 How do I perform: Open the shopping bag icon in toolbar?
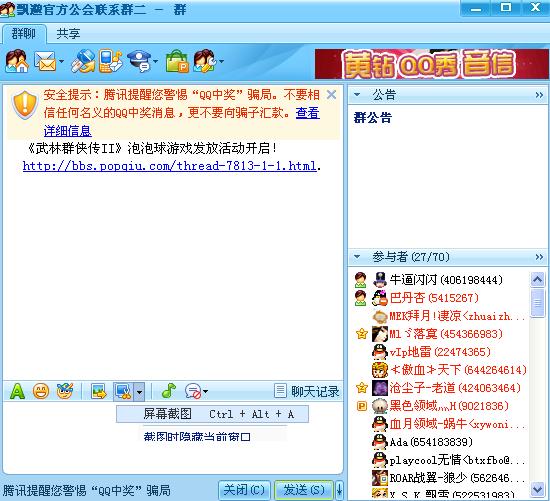(177, 61)
